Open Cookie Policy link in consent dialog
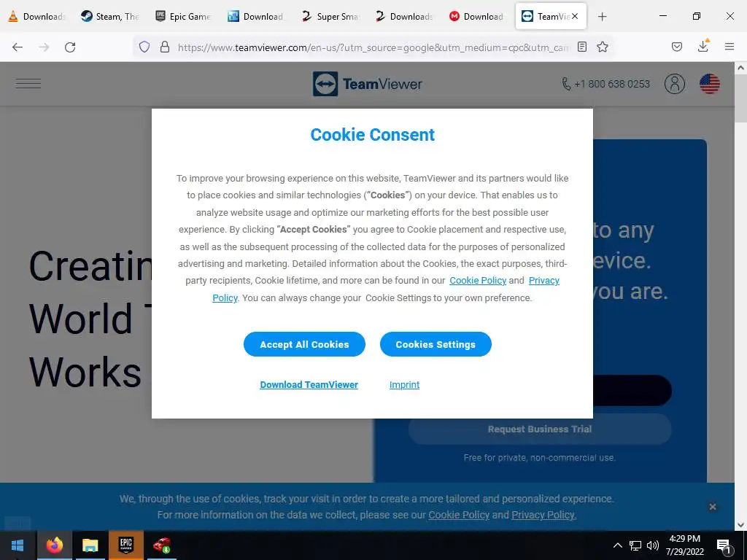 (x=478, y=281)
